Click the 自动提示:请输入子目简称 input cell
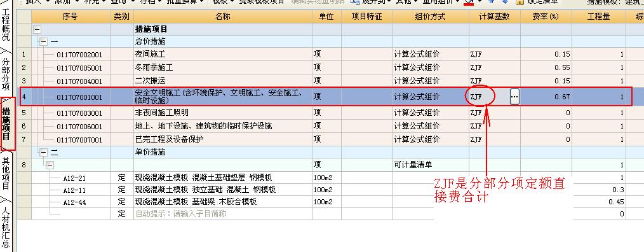This screenshot has width=644, height=252. 223,214
